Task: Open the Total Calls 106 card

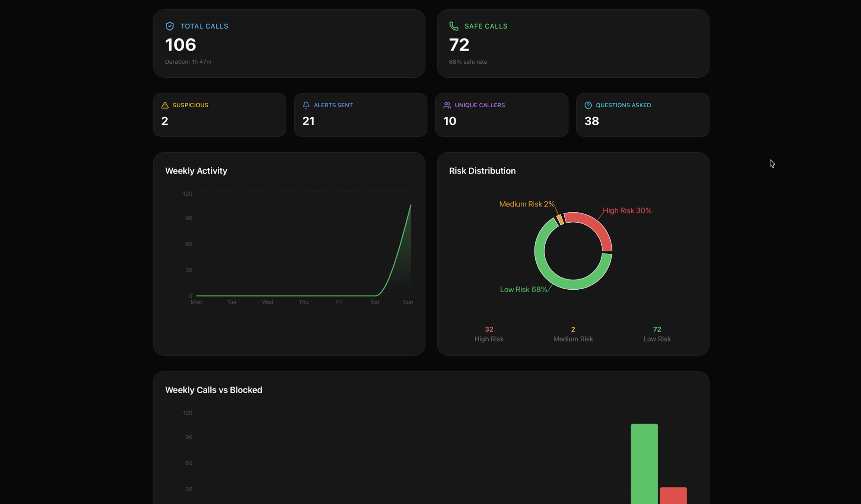Action: pos(289,44)
